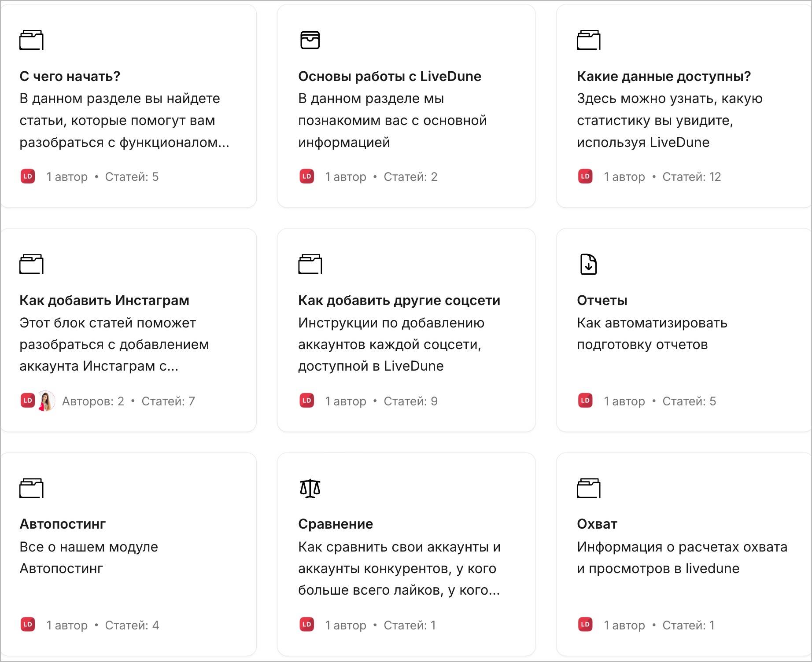Screen dimensions: 812x662
Task: Open the «Сравнение» collection title
Action: tap(336, 524)
